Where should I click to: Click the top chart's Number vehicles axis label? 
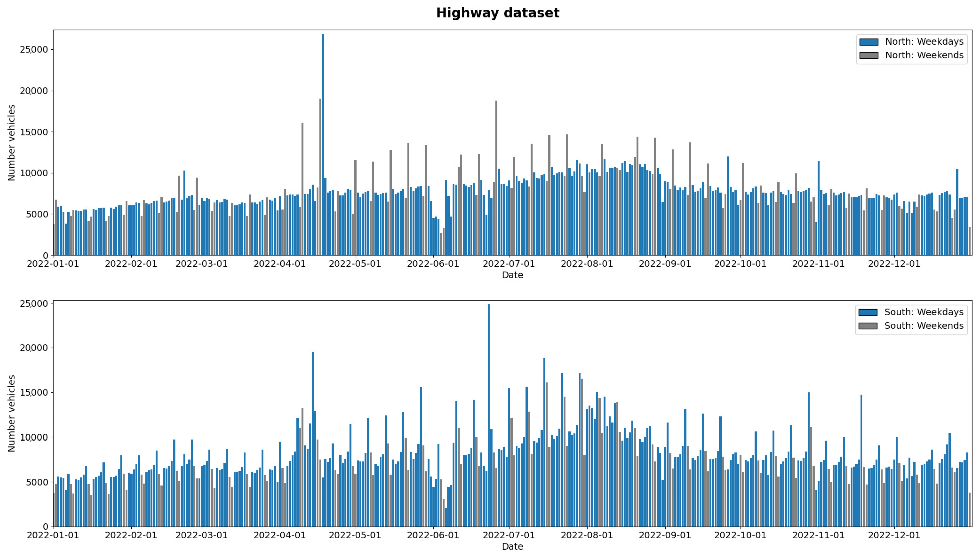tap(12, 142)
